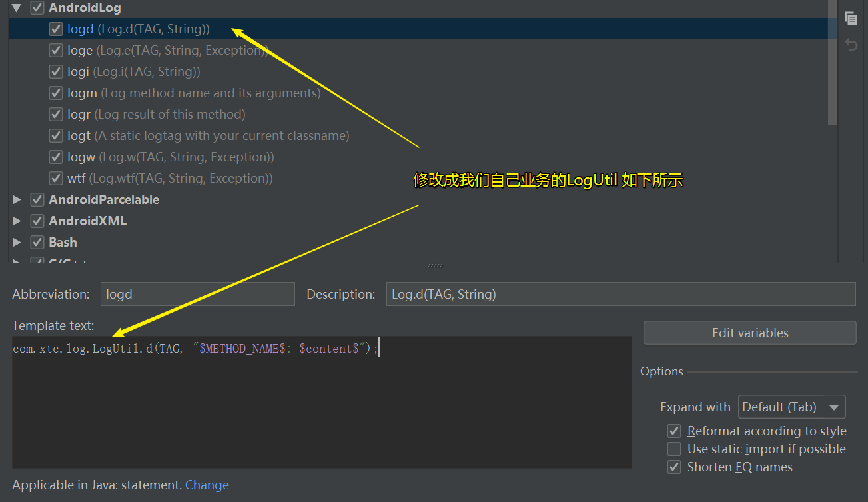Toggle the AndroidParcelable group checkbox
The height and width of the screenshot is (502, 868).
pos(37,199)
